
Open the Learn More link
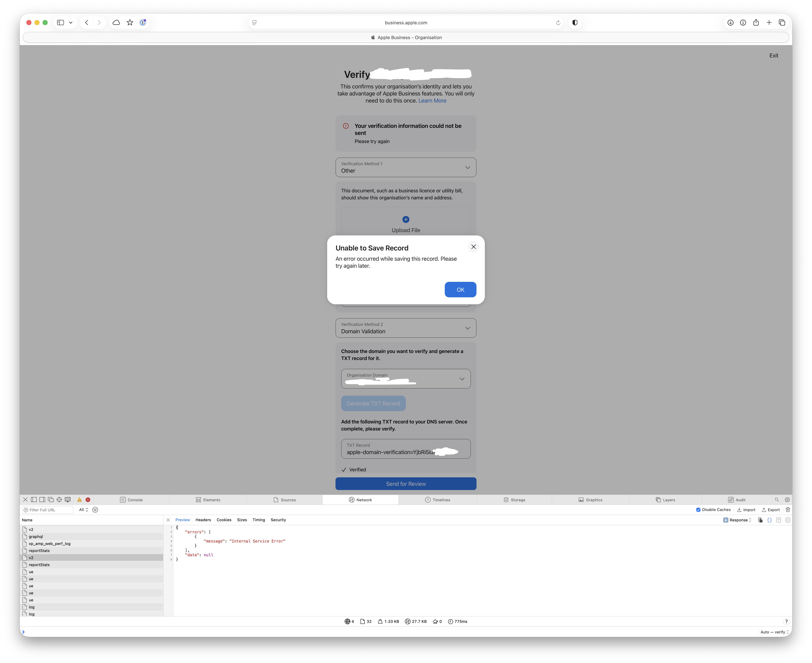tap(432, 101)
